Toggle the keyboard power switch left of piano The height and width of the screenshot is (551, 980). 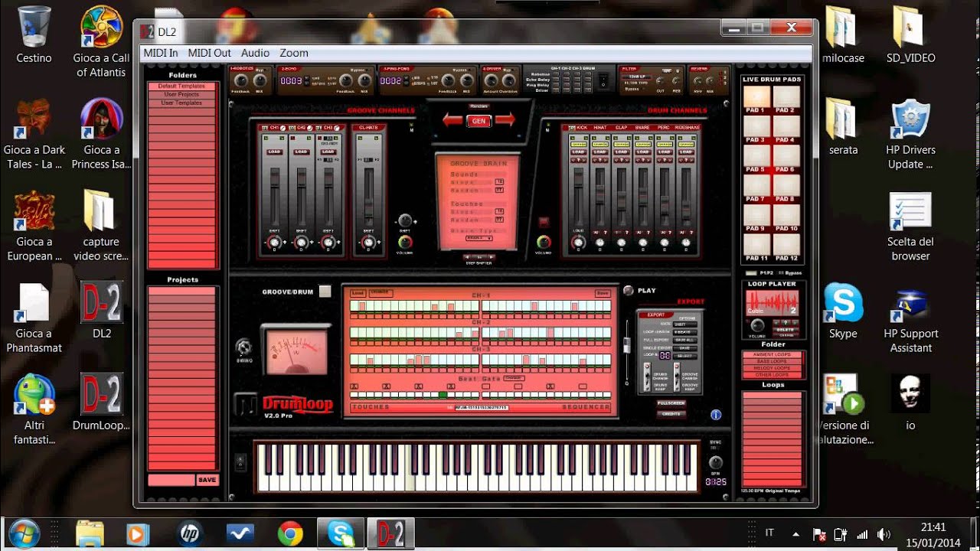240,461
